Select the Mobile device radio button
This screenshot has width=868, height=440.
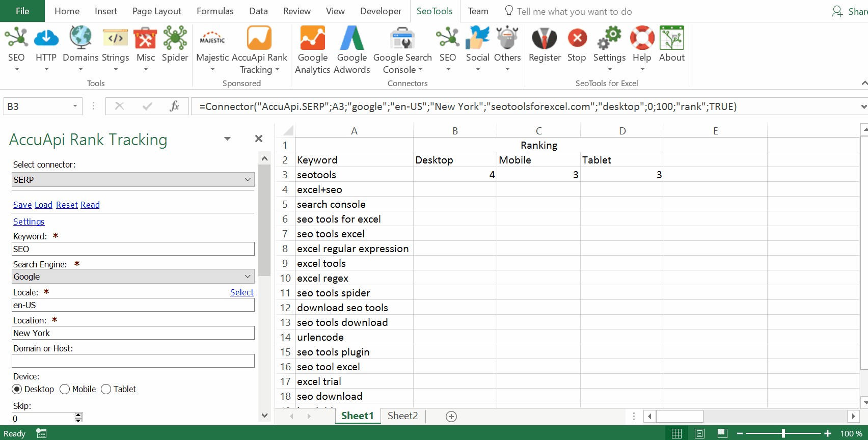tap(65, 389)
